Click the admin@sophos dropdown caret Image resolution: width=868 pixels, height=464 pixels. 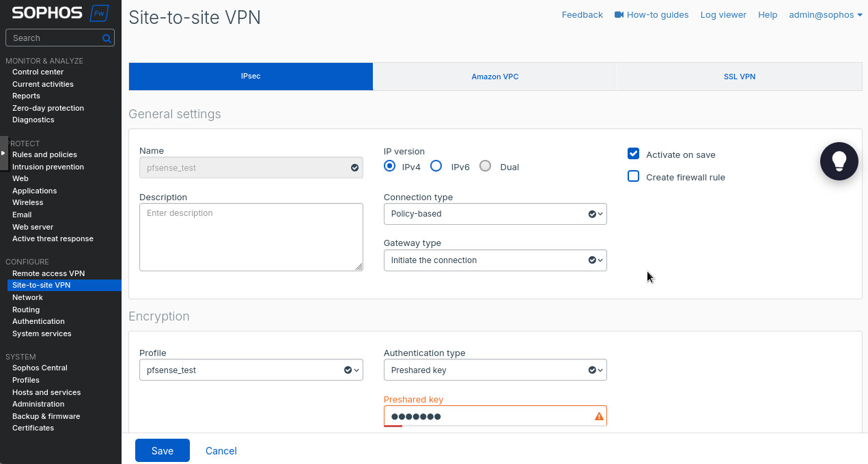(859, 15)
